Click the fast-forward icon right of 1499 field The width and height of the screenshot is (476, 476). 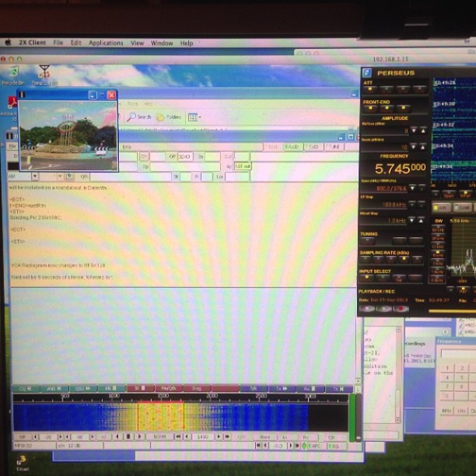pos(227,436)
